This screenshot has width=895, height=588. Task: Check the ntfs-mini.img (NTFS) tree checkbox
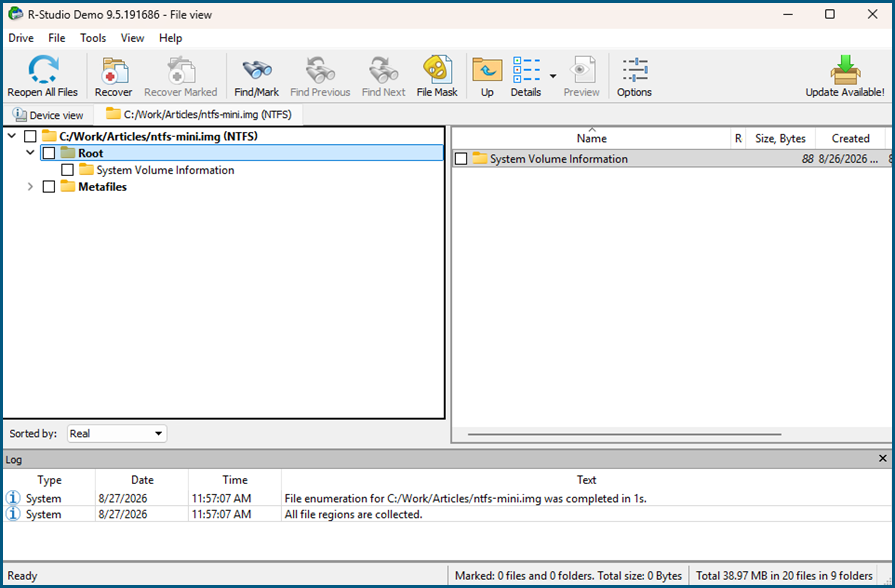click(30, 136)
